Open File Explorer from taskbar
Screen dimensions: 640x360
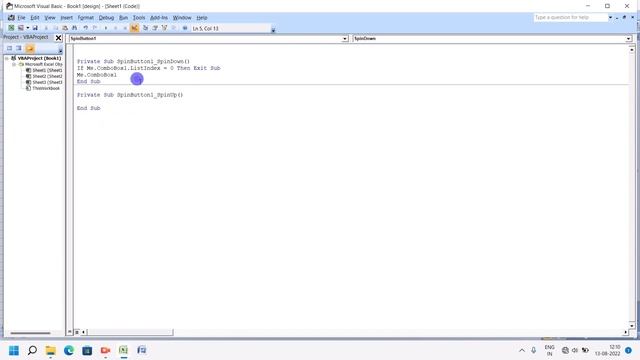coord(51,350)
